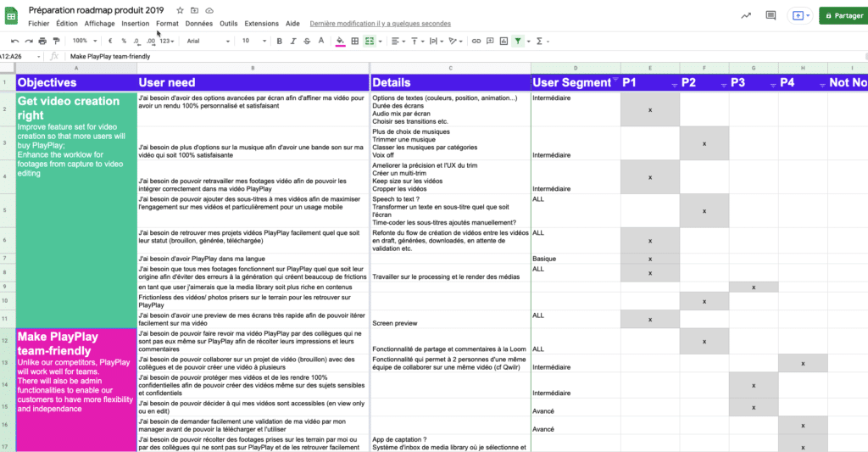Image resolution: width=868 pixels, height=452 pixels.
Task: Click the green Partager button
Action: 843,15
